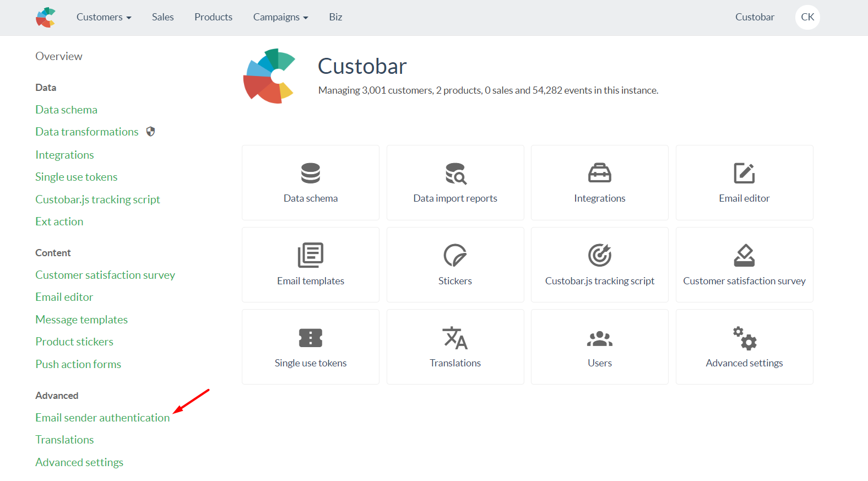Click the Stickers tile label
The height and width of the screenshot is (481, 868).
[x=455, y=281]
